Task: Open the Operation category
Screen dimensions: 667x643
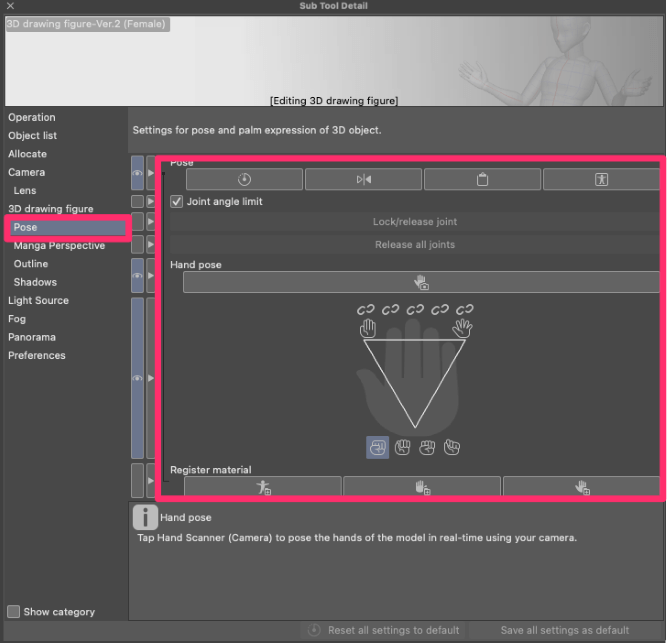Action: [32, 117]
